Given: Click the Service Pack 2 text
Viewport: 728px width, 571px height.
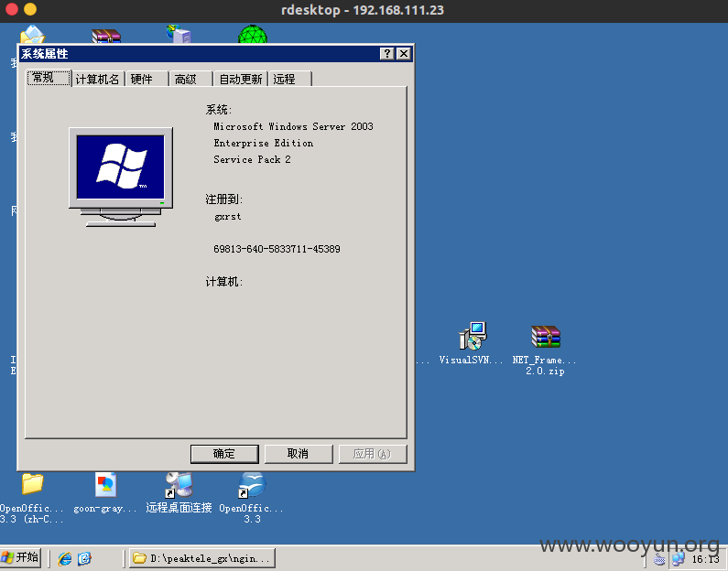Looking at the screenshot, I should click(x=252, y=159).
